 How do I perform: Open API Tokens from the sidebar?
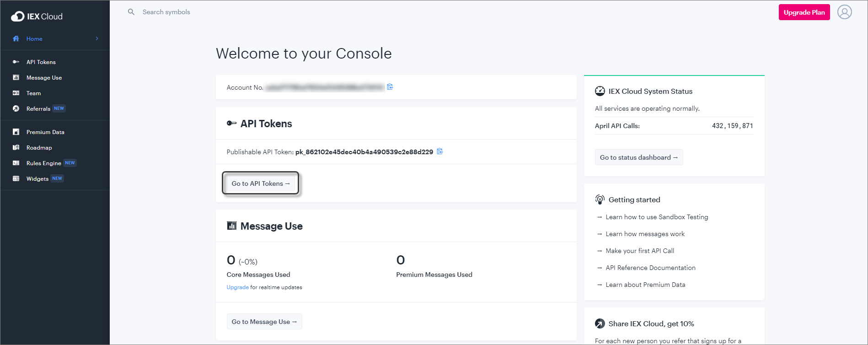pyautogui.click(x=41, y=62)
